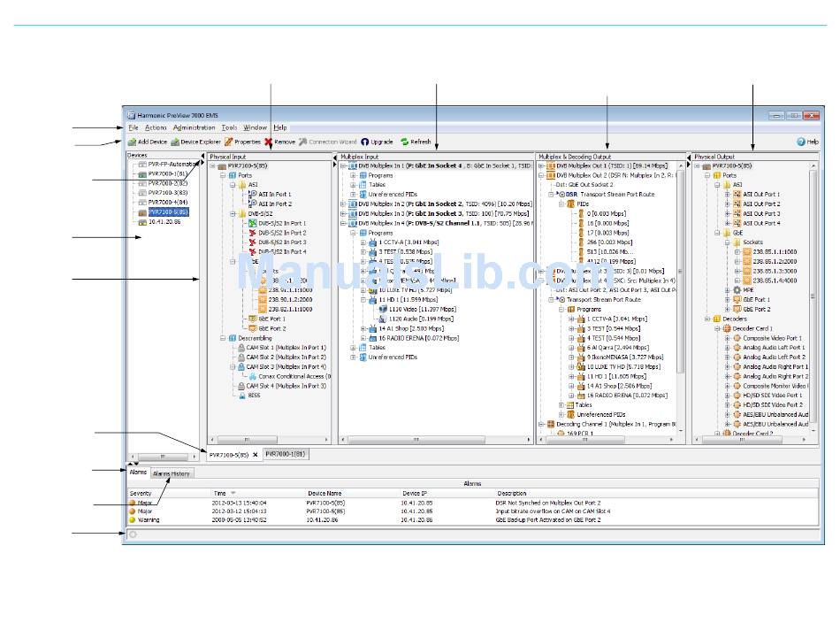
Task: Collapse the 11 HD 1 program in Multiplex Input
Action: tap(363, 300)
